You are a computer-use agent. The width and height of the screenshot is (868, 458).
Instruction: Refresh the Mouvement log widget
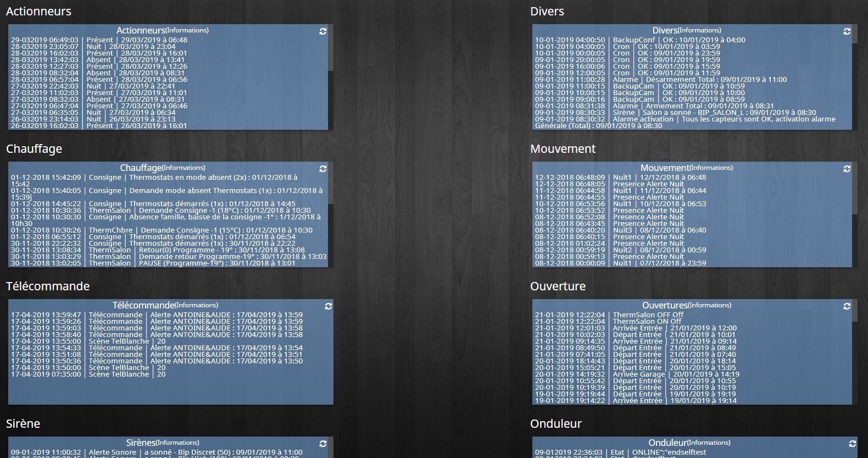847,169
